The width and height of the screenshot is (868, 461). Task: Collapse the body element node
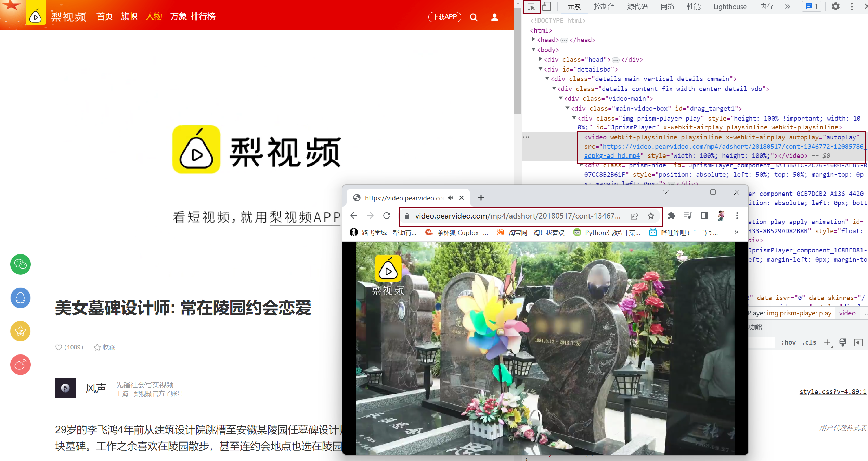[x=533, y=49]
